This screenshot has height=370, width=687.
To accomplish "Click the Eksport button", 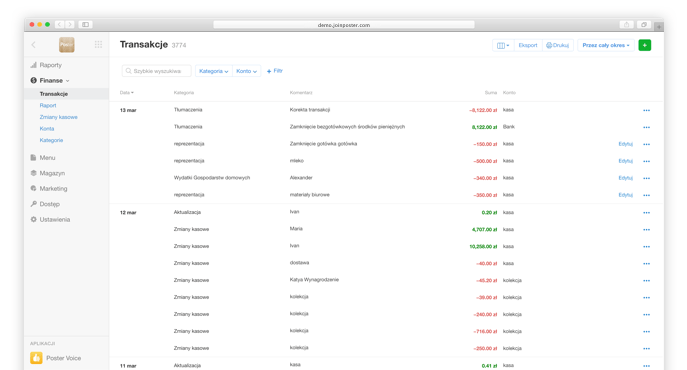I will point(528,45).
